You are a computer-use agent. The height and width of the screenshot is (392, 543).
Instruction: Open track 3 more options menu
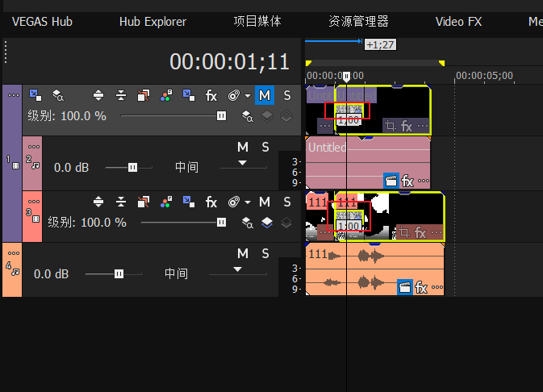34,202
